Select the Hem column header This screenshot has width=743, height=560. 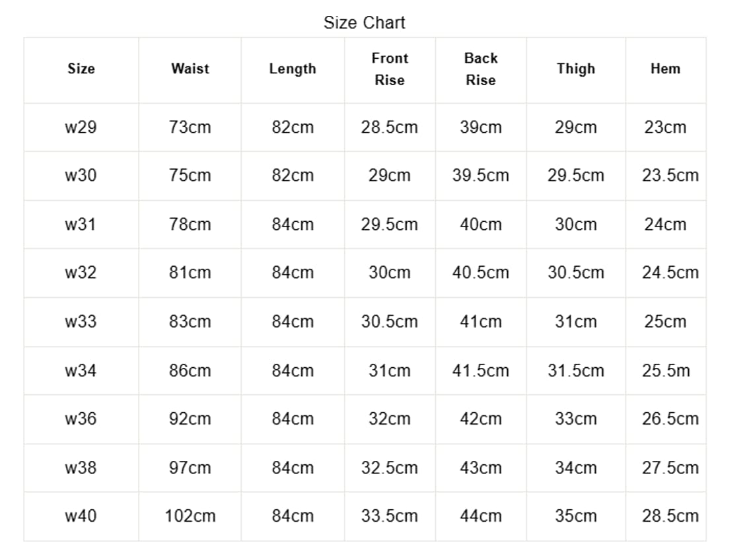pos(665,69)
